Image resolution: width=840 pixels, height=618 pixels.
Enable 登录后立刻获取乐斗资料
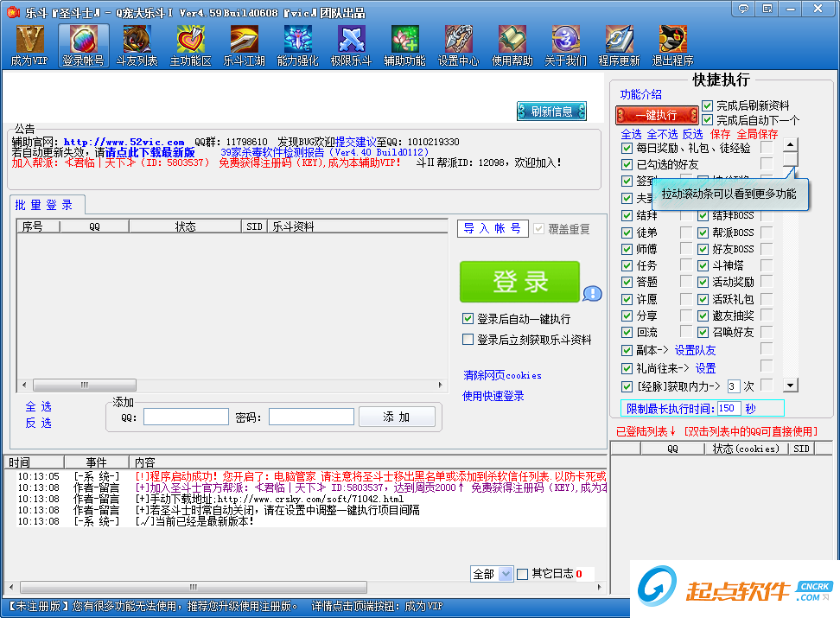(x=468, y=338)
